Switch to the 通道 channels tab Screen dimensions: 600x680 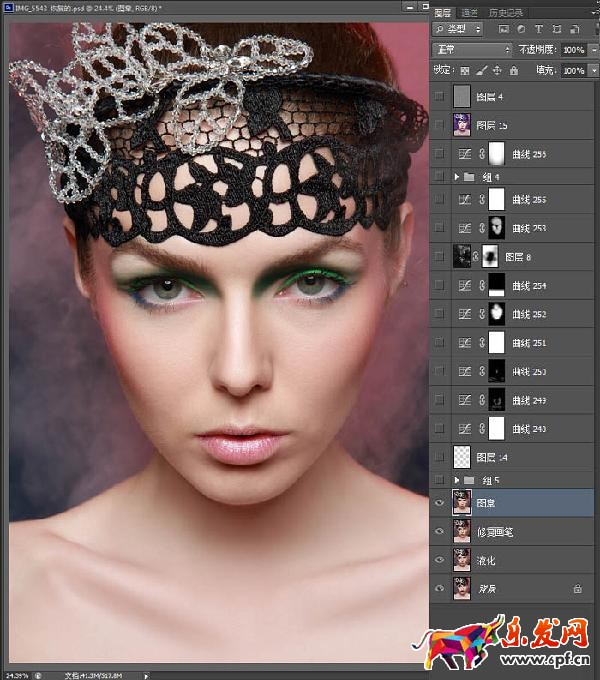point(472,12)
